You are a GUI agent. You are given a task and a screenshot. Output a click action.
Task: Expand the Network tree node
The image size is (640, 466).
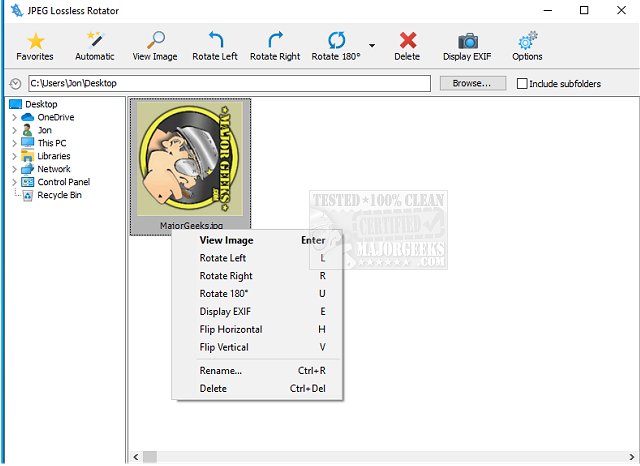[x=14, y=169]
